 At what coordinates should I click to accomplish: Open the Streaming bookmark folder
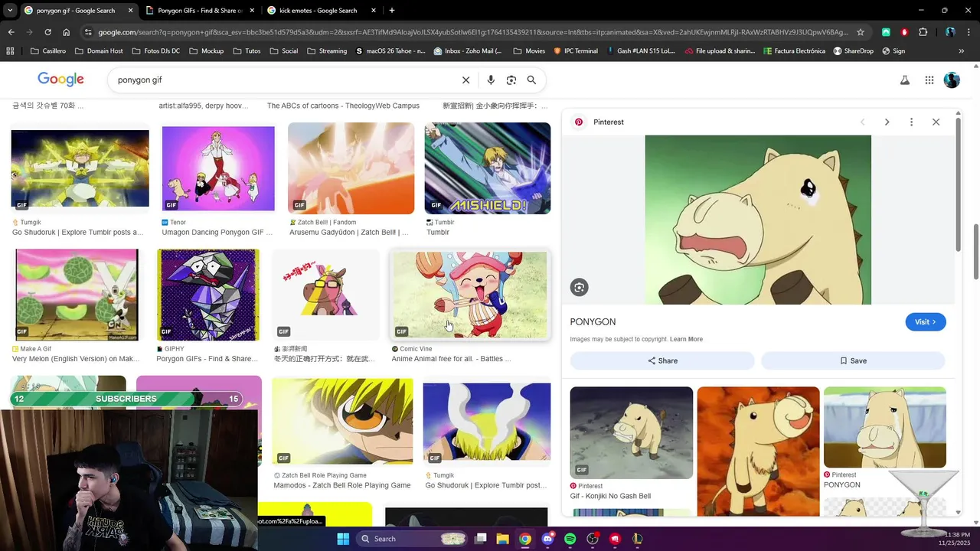pyautogui.click(x=327, y=51)
